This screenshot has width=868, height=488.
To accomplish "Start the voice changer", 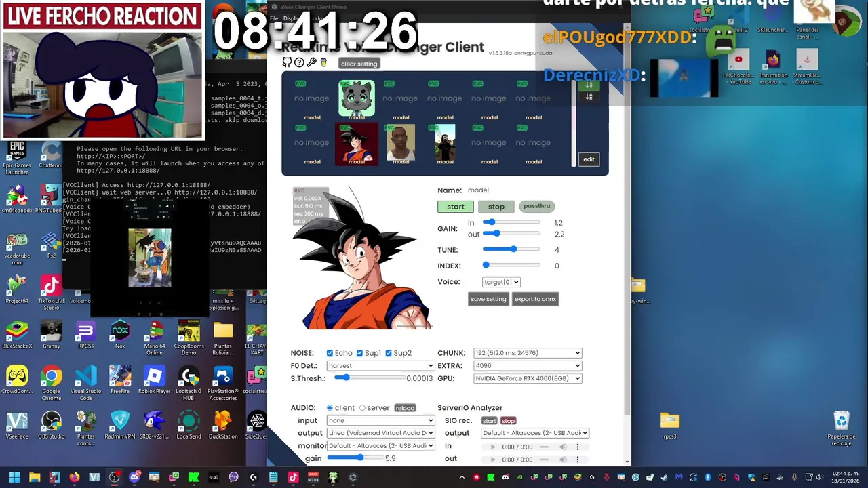I will pos(456,207).
